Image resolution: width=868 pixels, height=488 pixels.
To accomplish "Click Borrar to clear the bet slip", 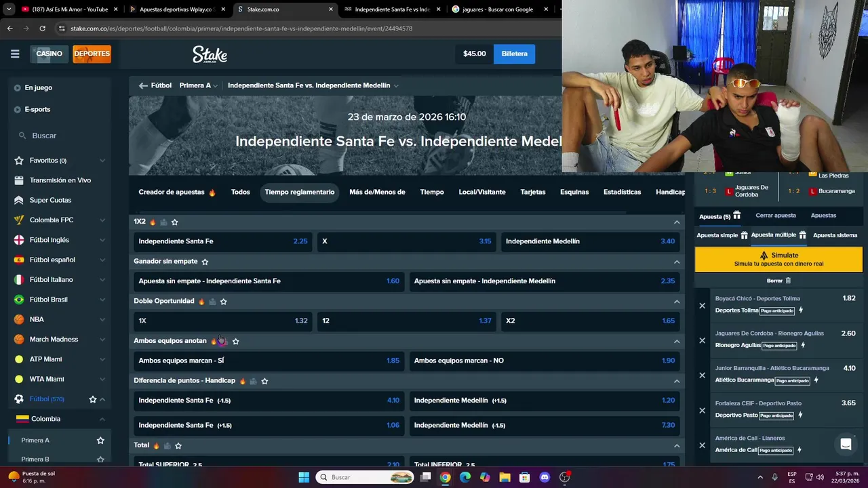I will coord(778,281).
